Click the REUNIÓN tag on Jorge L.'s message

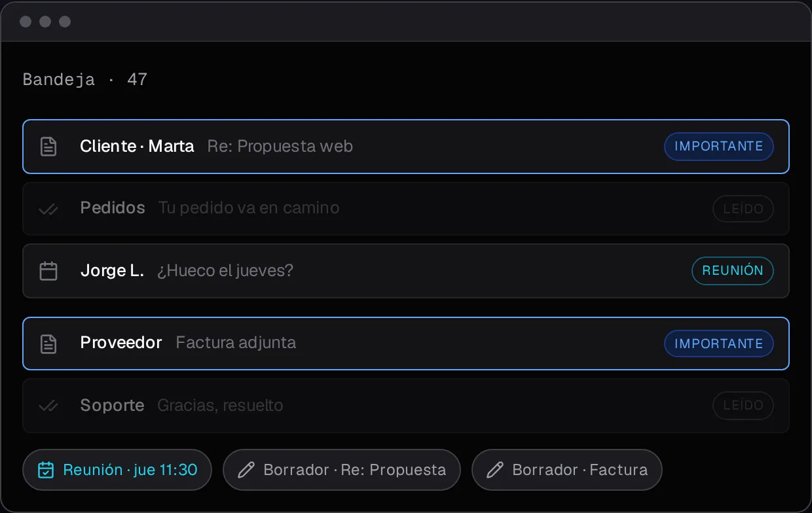click(733, 271)
